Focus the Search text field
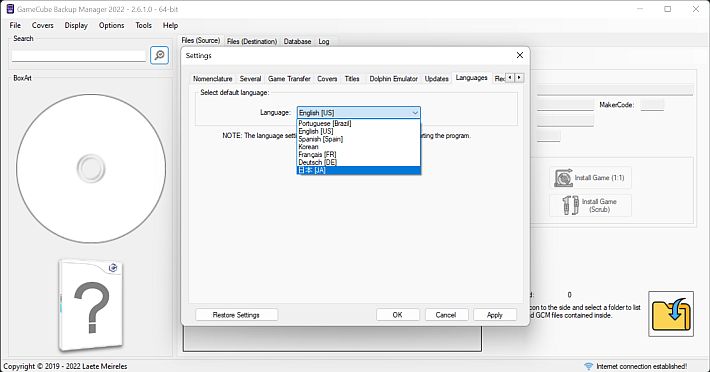The height and width of the screenshot is (372, 710). pyautogui.click(x=79, y=56)
